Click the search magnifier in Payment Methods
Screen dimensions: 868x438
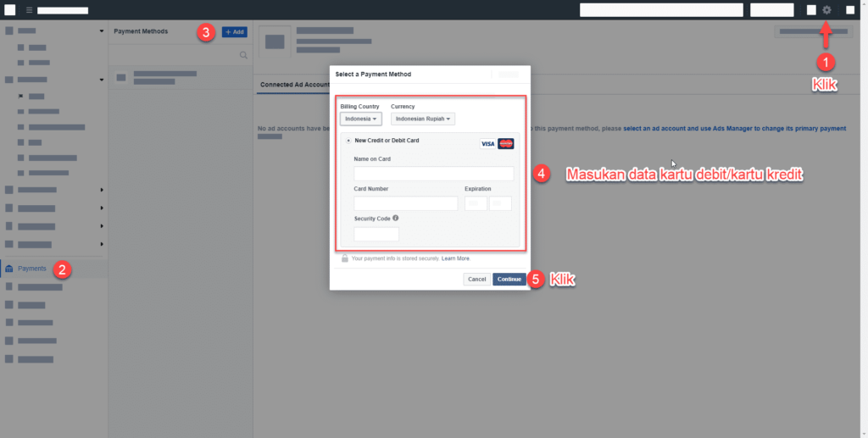(x=243, y=55)
